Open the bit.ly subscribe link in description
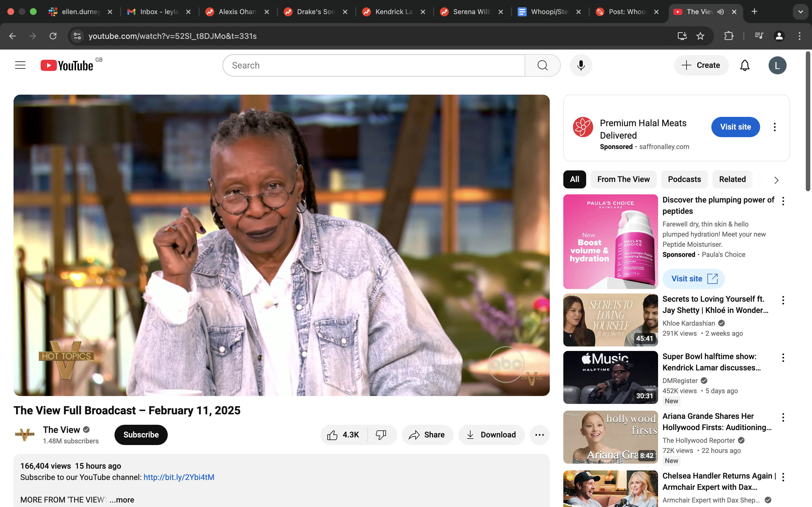The height and width of the screenshot is (507, 812). [179, 477]
